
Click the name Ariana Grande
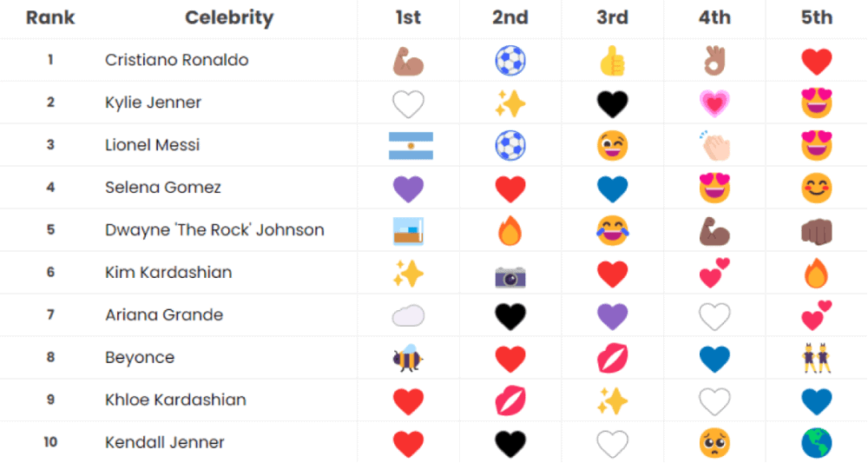coord(164,315)
